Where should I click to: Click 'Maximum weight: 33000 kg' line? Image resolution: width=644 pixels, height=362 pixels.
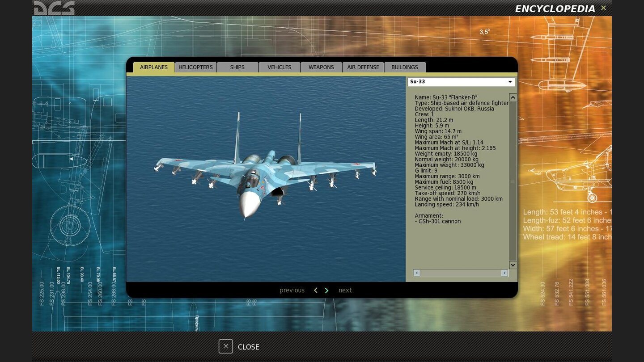point(449,165)
